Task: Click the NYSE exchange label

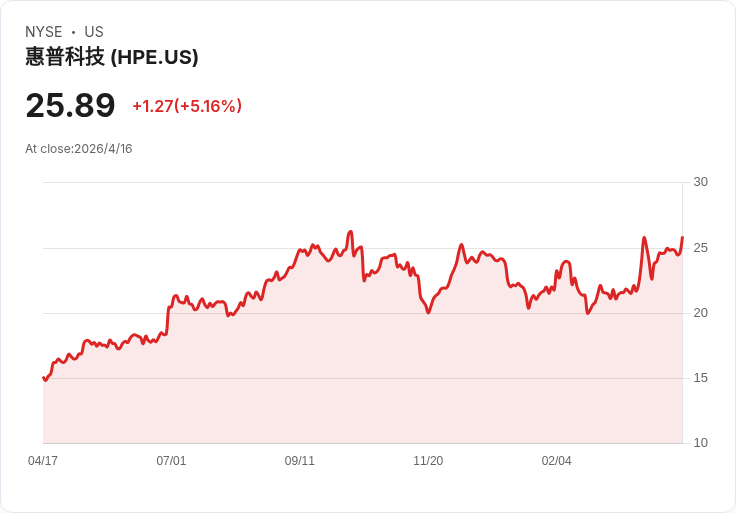Action: (x=44, y=32)
